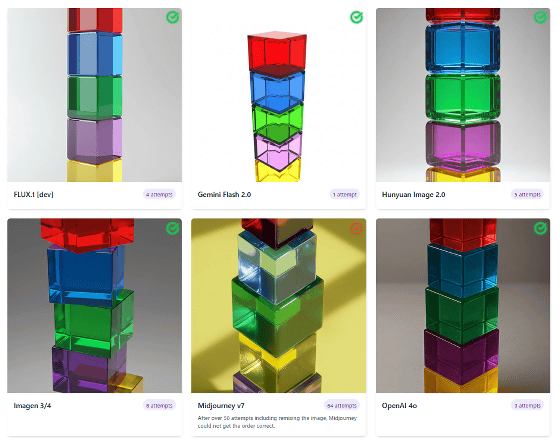Viewport: 560px width, 441px height.
Task: Click the green checkmark on the FLUX.1 [dev] card
Action: (172, 17)
